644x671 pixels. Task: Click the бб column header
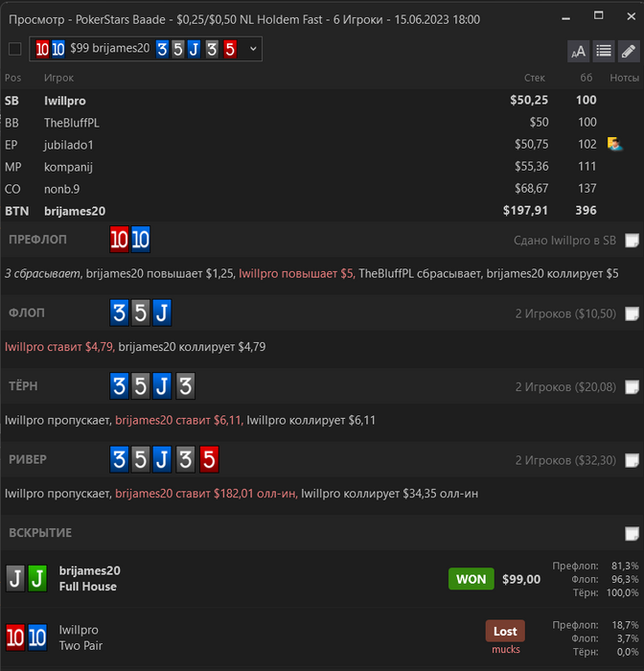point(586,78)
